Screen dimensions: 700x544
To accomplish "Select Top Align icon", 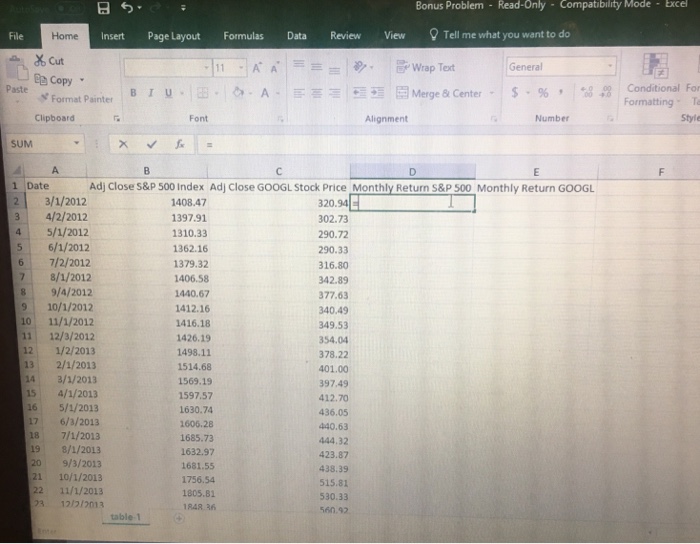I will point(299,65).
